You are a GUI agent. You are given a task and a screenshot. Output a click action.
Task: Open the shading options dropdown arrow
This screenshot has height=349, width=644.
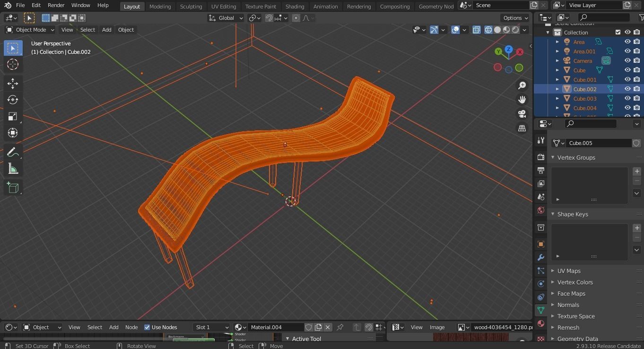click(525, 30)
